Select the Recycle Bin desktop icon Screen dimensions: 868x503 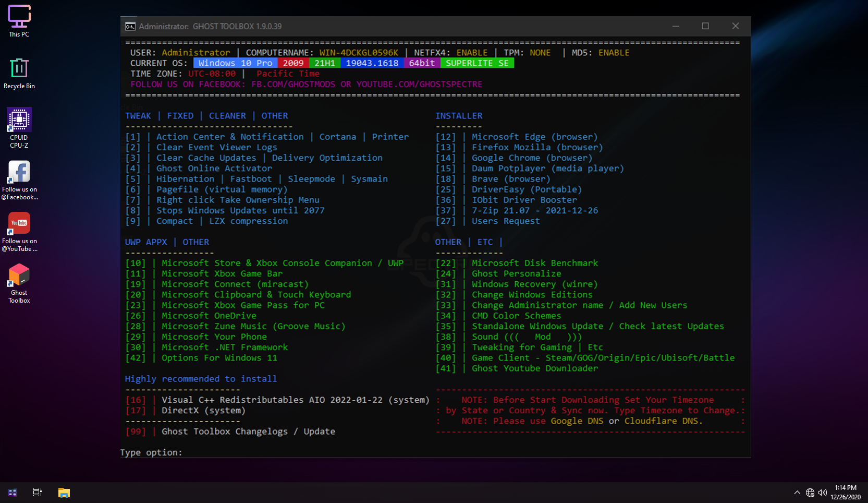19,74
